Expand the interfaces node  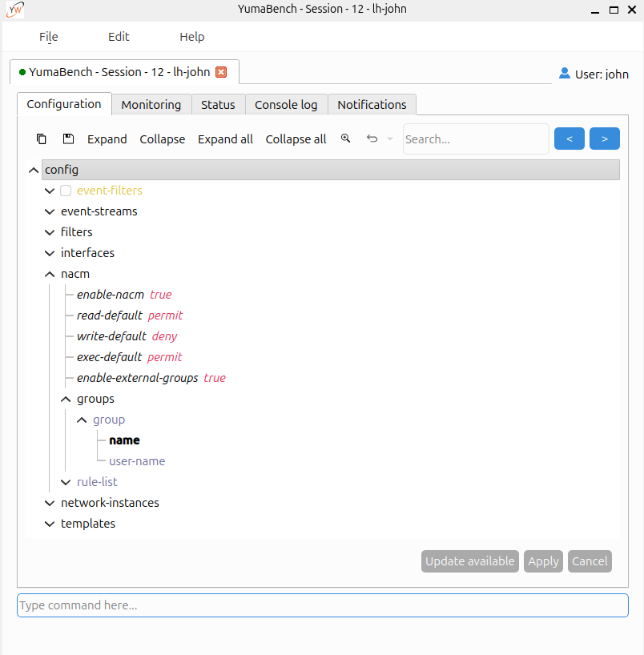pos(50,253)
